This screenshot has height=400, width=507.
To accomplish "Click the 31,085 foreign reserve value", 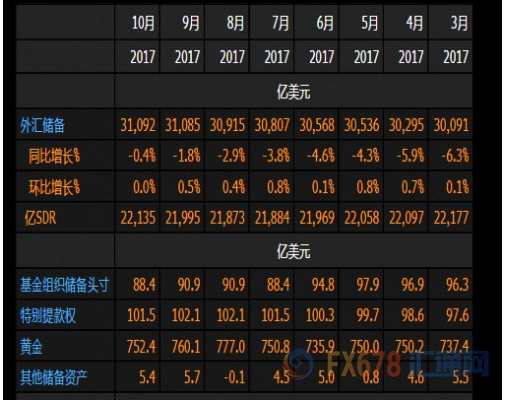I will [x=183, y=125].
